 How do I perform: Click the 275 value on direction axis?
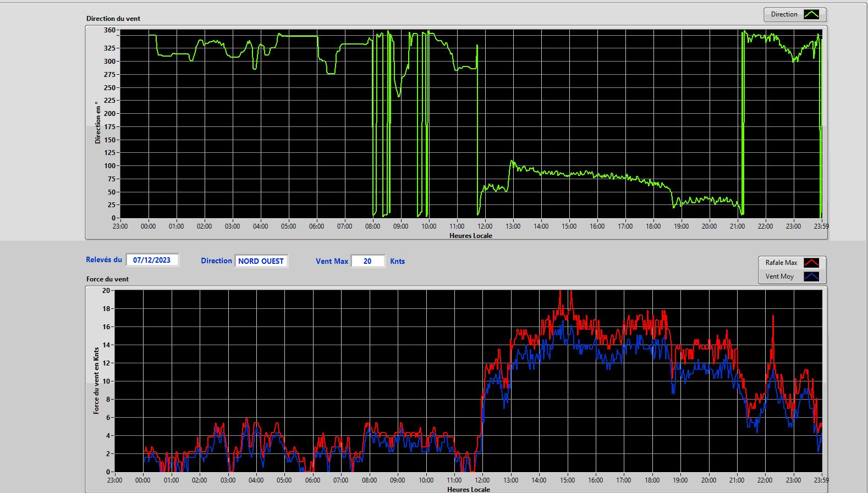click(109, 74)
